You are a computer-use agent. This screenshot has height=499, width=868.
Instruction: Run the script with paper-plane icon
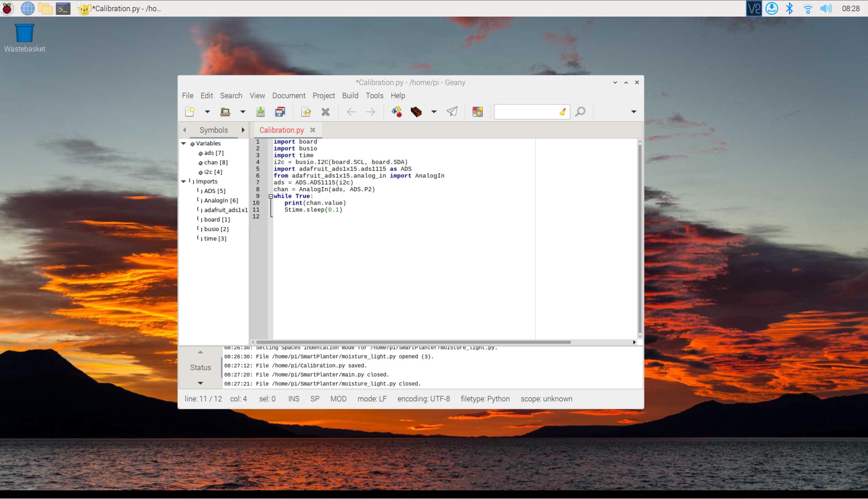click(x=452, y=112)
